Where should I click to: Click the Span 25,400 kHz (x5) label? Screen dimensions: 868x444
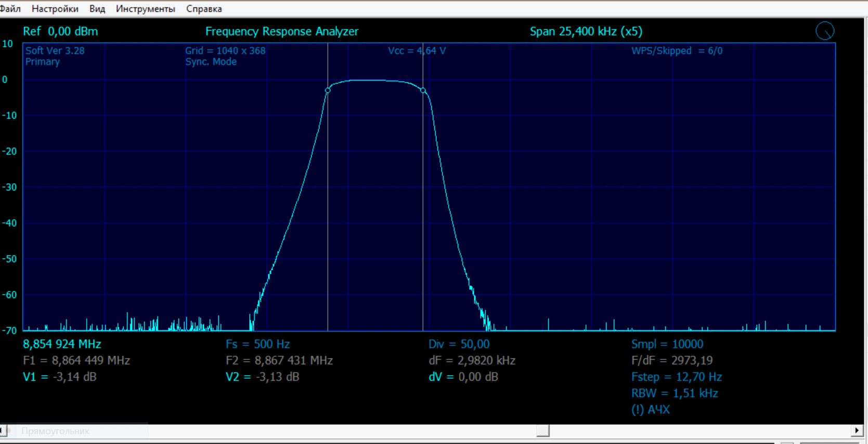point(586,31)
